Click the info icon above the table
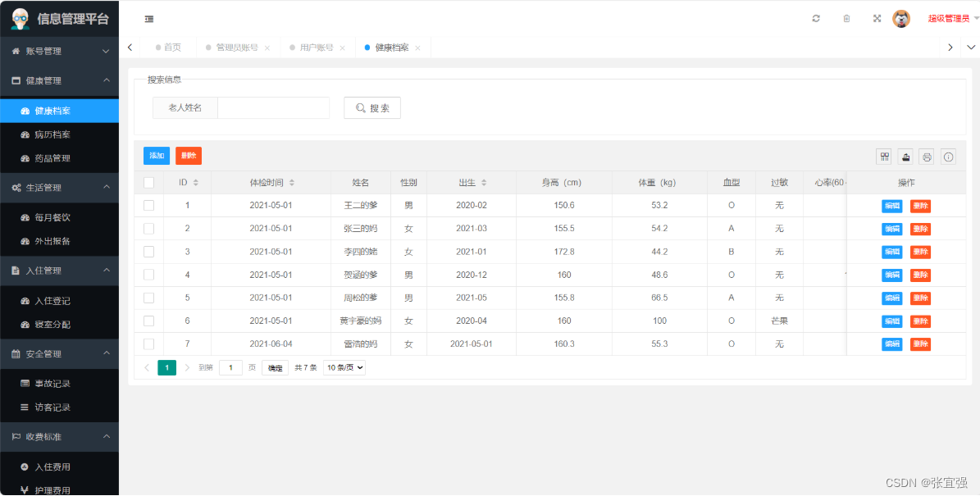This screenshot has width=980, height=496. coord(948,156)
